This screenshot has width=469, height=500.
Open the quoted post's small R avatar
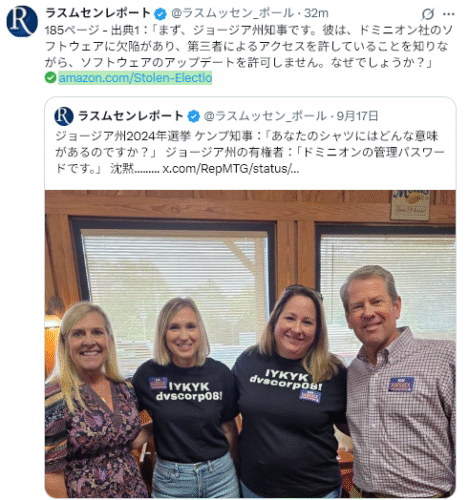(64, 116)
